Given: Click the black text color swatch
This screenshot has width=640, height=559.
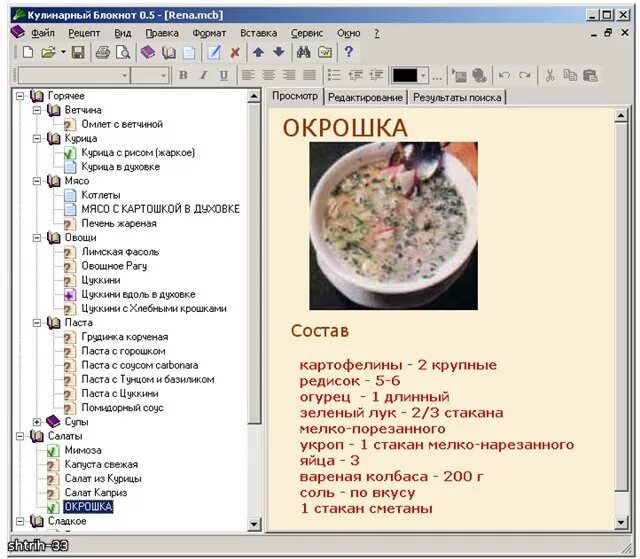Looking at the screenshot, I should click(404, 75).
